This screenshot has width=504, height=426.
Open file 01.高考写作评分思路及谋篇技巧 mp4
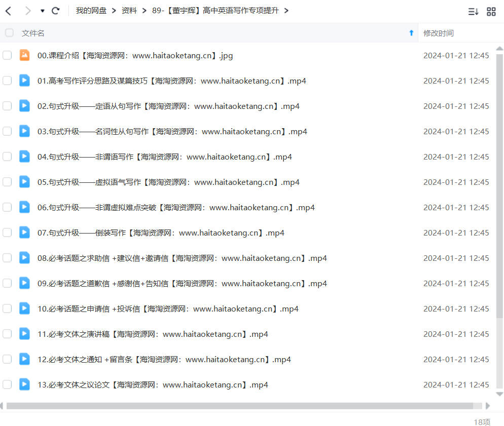coord(172,81)
